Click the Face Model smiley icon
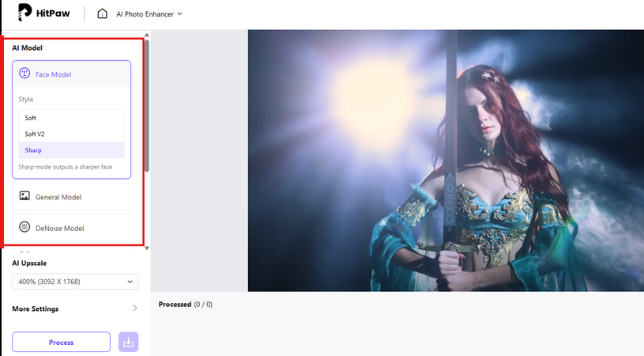644x356 pixels. click(x=24, y=74)
